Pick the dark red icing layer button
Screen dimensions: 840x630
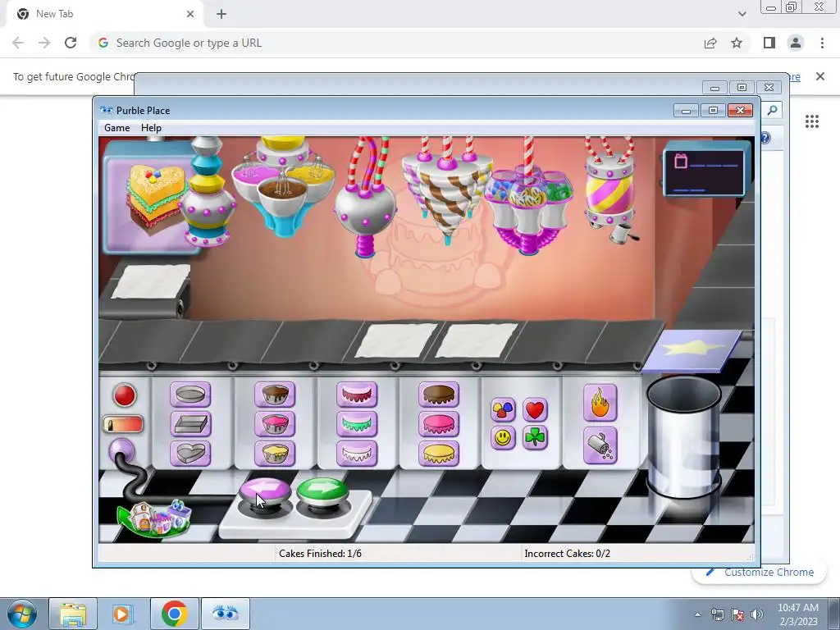357,395
